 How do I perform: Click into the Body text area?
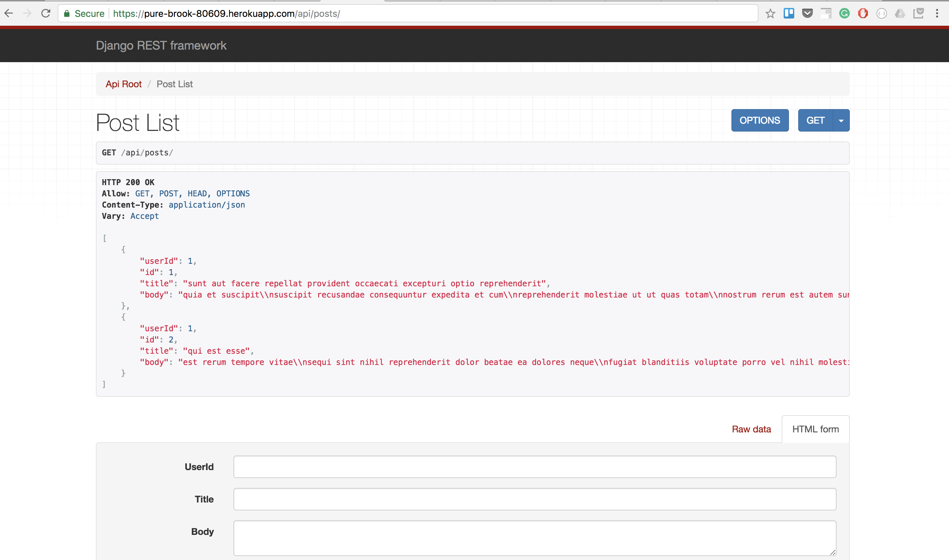(x=534, y=538)
